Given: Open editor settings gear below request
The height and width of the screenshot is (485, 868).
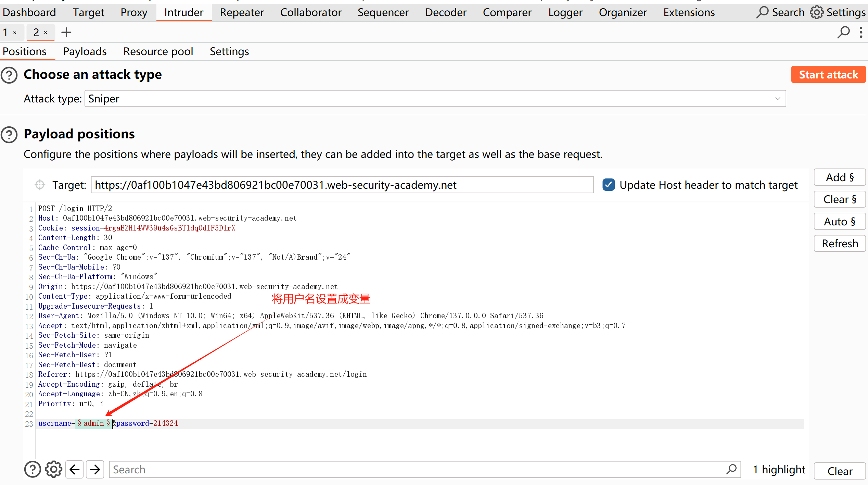Looking at the screenshot, I should point(54,469).
